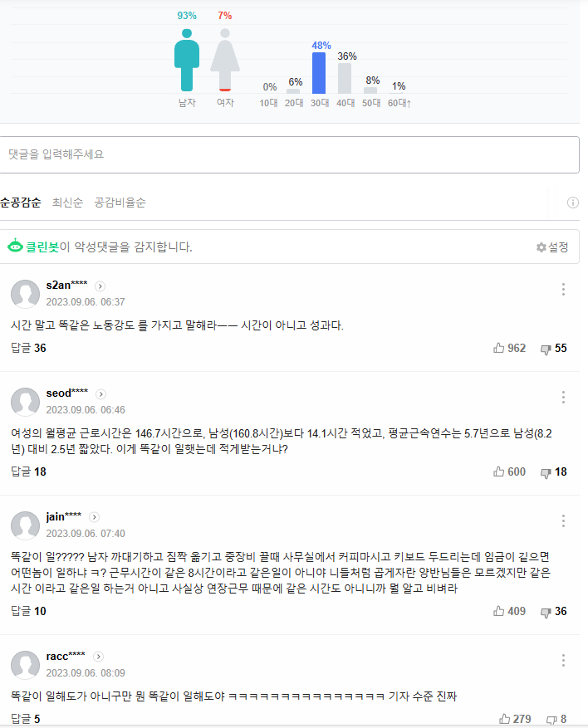The width and height of the screenshot is (588, 728).
Task: Sort comments by 최신순
Action: pyautogui.click(x=67, y=203)
